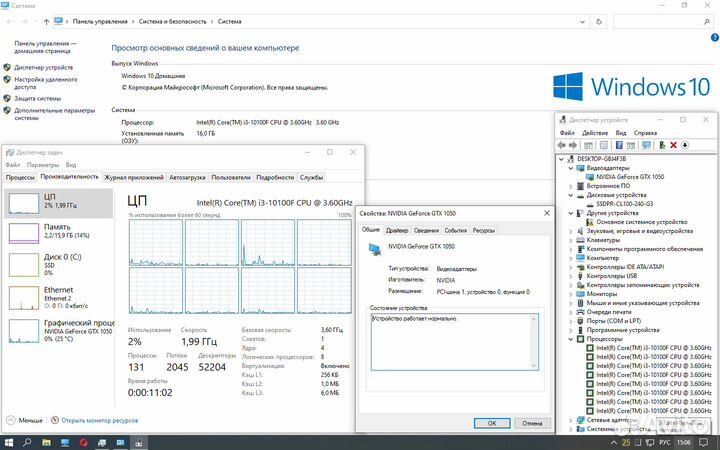Click the green update driver icon in Device Manager
This screenshot has height=450, width=720.
(x=662, y=145)
